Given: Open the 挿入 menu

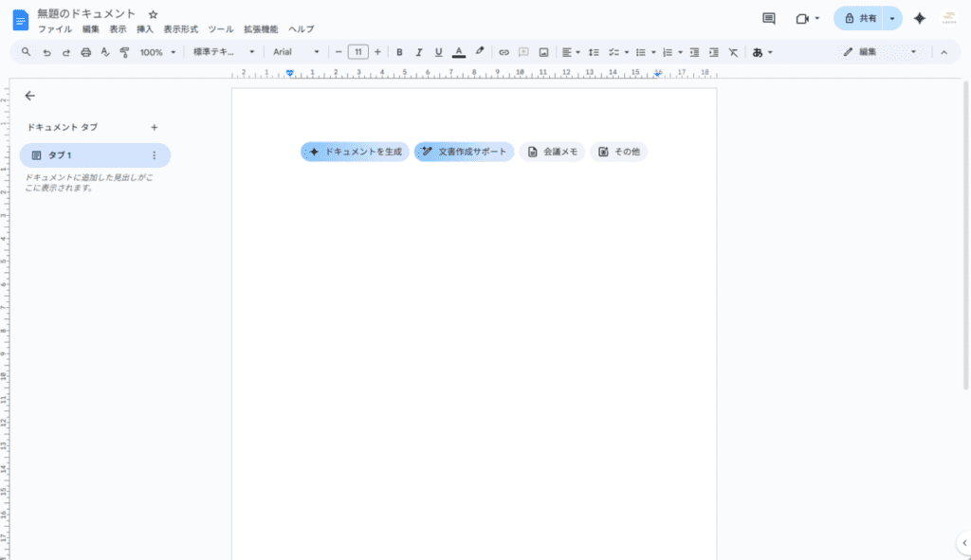Looking at the screenshot, I should coord(144,29).
